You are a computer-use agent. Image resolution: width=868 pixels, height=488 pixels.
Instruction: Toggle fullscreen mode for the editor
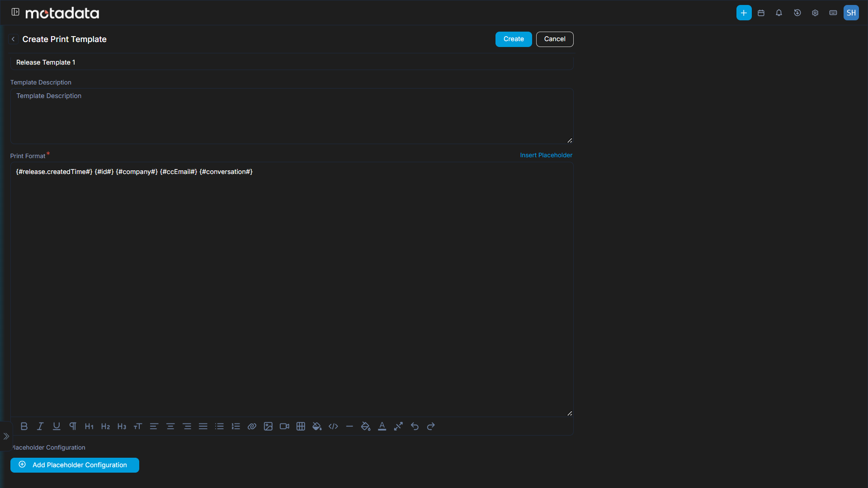coord(398,426)
